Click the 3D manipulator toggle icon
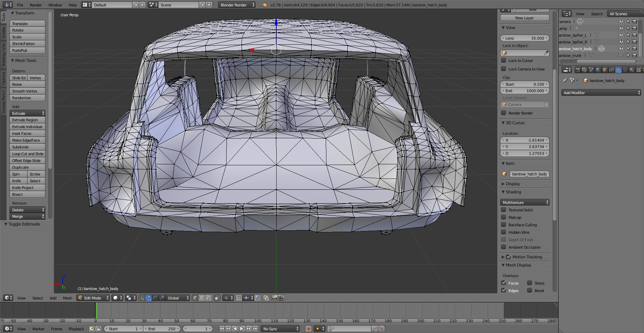Viewport: 644px width, 333px height. [142, 298]
